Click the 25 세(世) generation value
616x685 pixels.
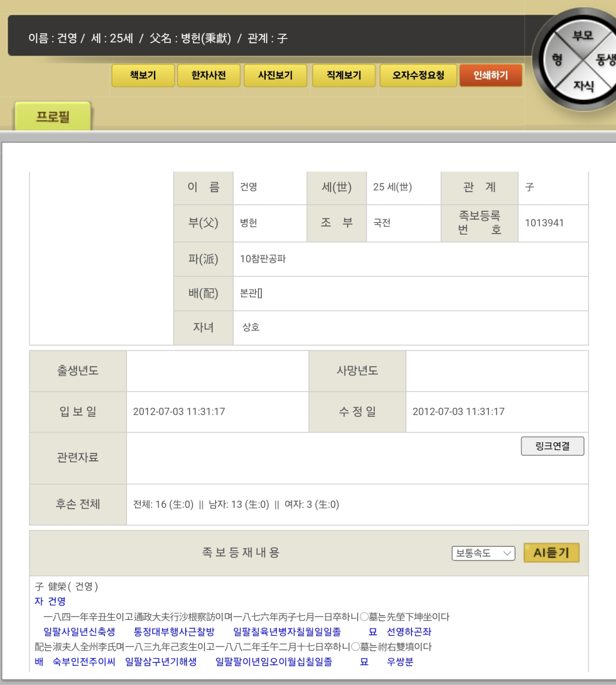coord(393,187)
